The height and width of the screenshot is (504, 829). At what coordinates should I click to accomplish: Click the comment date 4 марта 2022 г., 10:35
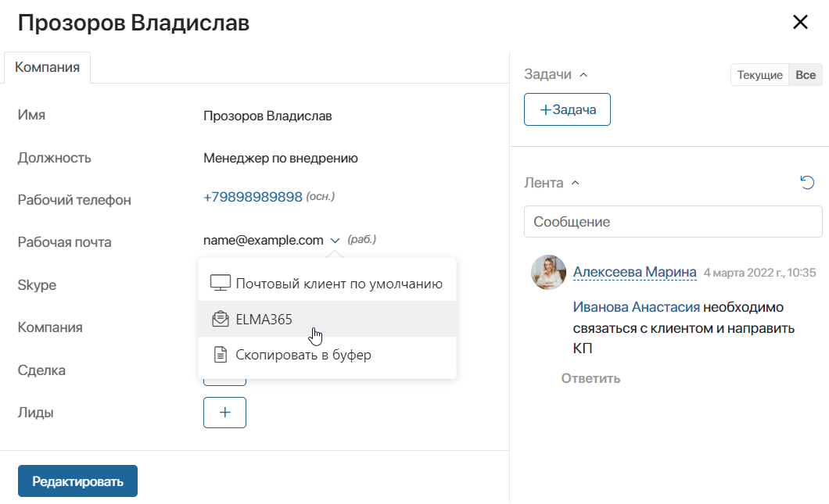click(759, 273)
